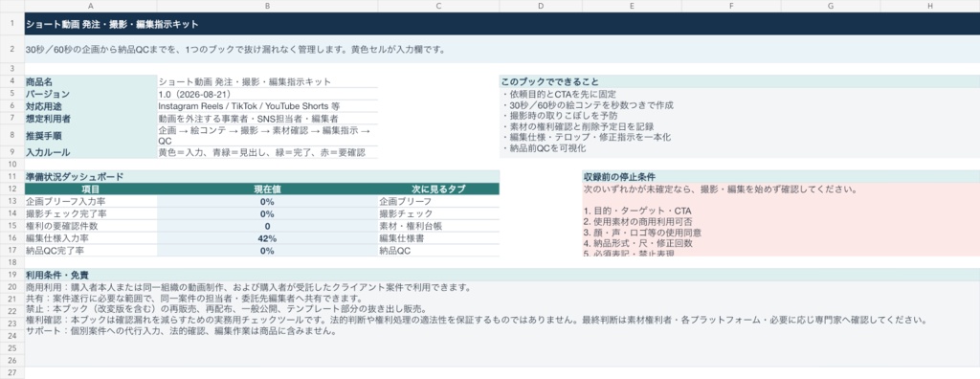This screenshot has width=980, height=379.
Task: Click the workflow cell 企画 → 絵コンテ → 撮影
Action: point(268,135)
